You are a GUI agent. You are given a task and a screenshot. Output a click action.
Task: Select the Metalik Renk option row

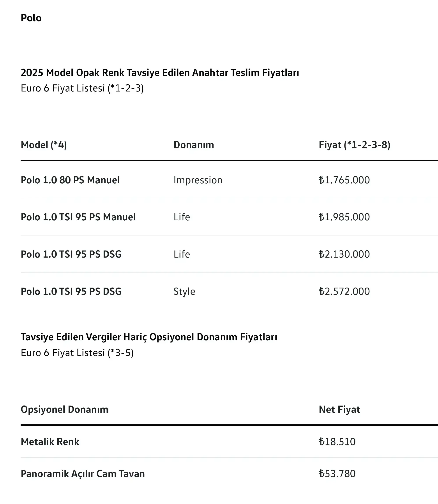(229, 442)
